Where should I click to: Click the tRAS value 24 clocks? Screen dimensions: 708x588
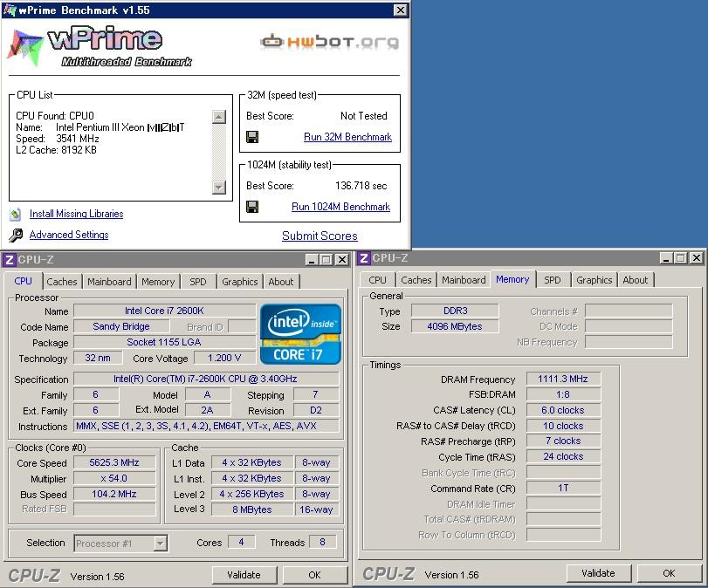[563, 456]
